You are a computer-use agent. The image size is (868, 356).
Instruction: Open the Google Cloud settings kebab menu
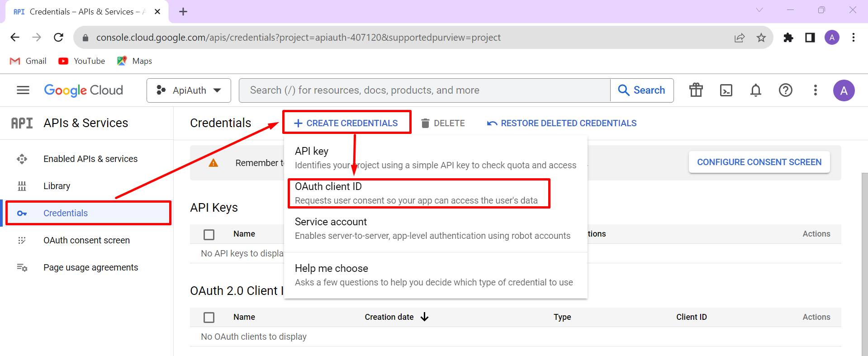816,90
